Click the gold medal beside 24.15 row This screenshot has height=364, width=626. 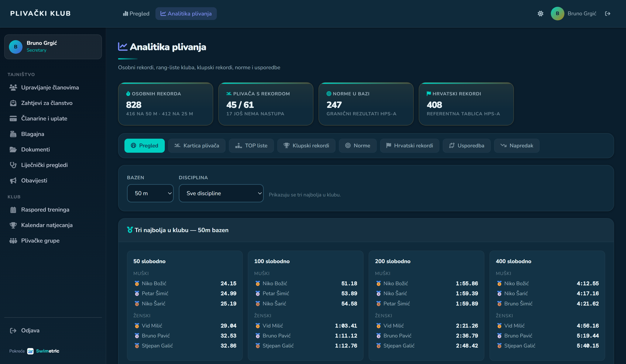click(x=137, y=284)
